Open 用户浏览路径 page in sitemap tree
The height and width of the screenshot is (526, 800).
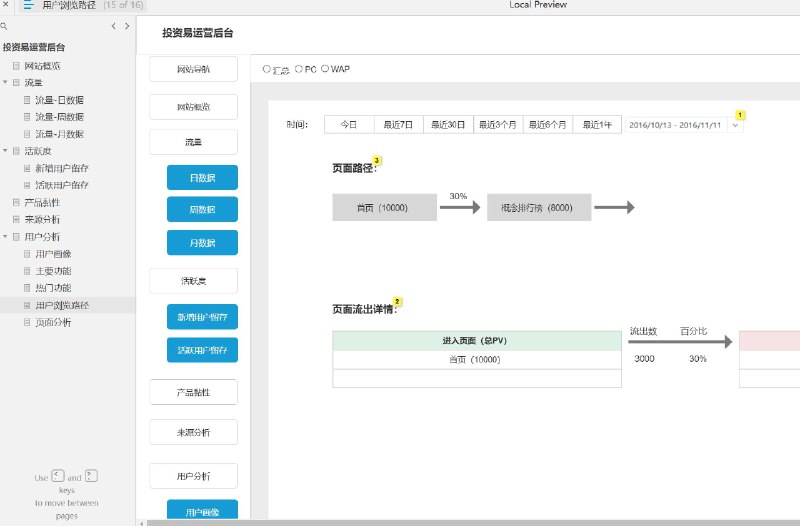click(62, 305)
